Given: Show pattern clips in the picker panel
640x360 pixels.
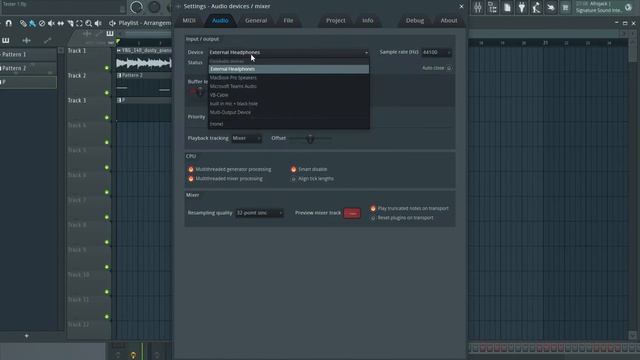Looking at the screenshot, I should [6, 40].
